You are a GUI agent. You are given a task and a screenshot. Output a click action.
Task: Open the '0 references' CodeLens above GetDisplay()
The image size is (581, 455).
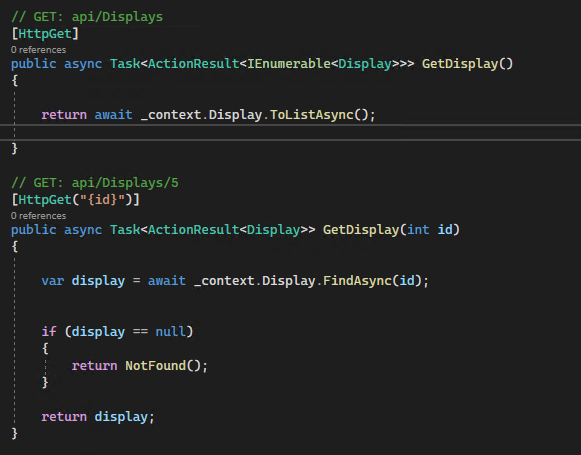[x=39, y=50]
